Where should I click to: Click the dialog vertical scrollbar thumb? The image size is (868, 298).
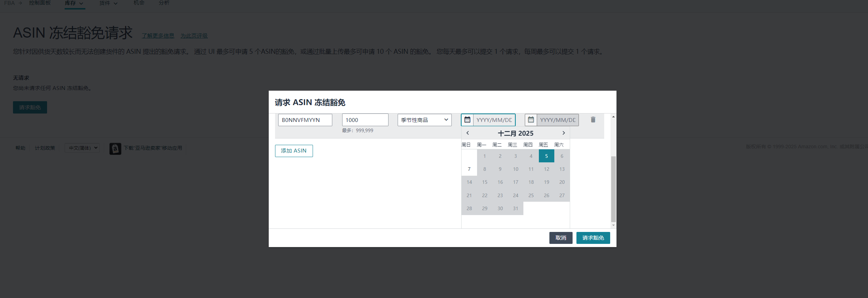[x=613, y=190]
